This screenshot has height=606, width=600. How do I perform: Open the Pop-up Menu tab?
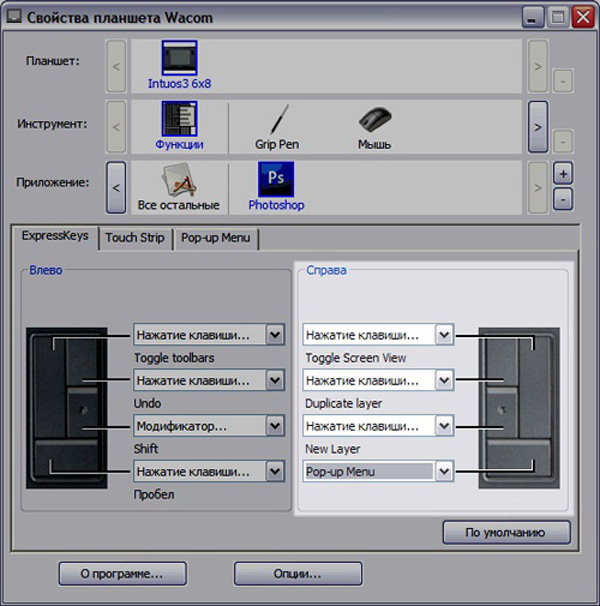coord(217,239)
